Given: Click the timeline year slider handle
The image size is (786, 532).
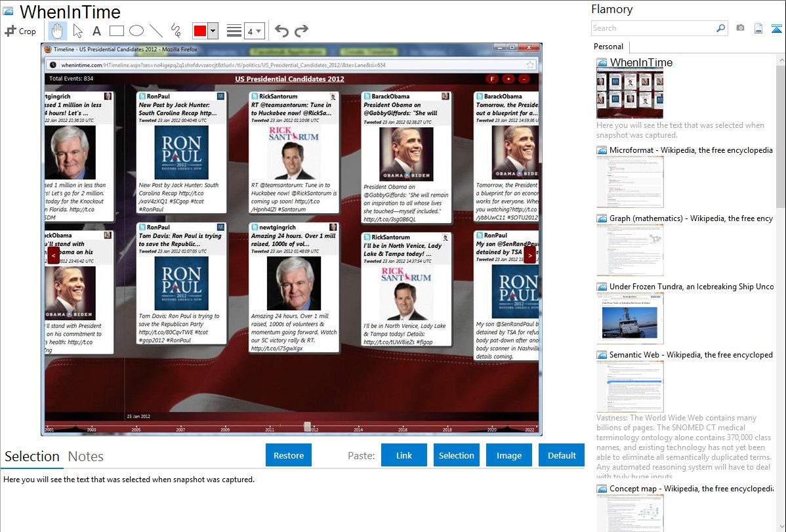Looking at the screenshot, I should [x=307, y=426].
